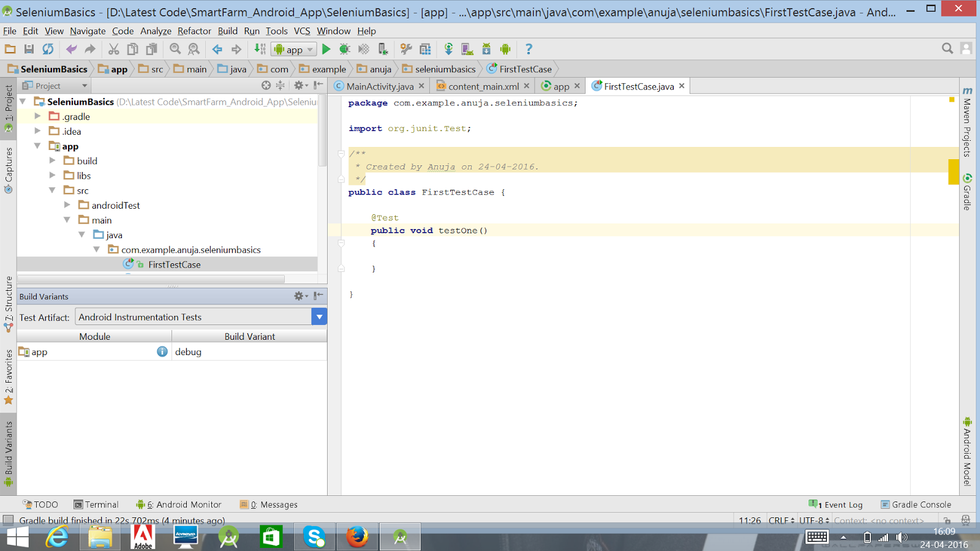This screenshot has height=551, width=980.
Task: Undo the last action via toolbar
Action: tap(72, 49)
